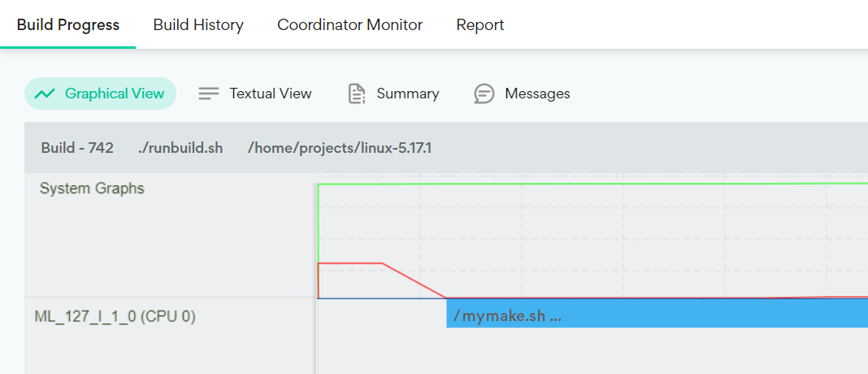The height and width of the screenshot is (374, 868).
Task: Select the ML_127_I_1_0 (CPU 0) row
Action: pos(115,316)
